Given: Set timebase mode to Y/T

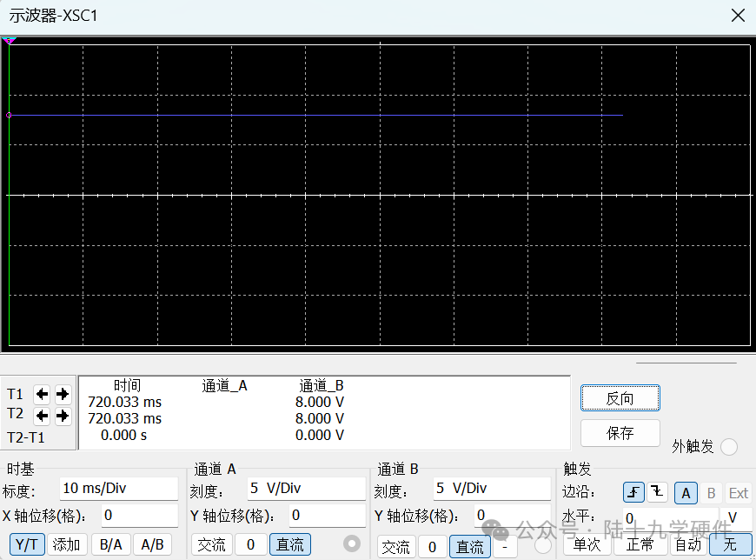Looking at the screenshot, I should (x=27, y=544).
